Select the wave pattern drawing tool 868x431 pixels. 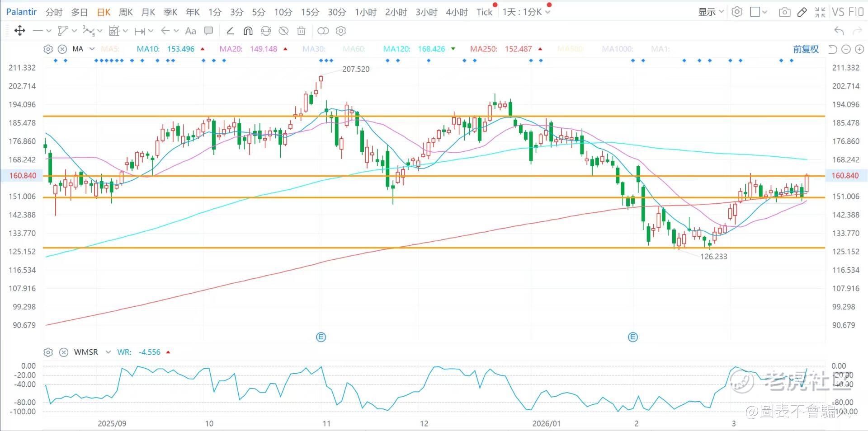(x=89, y=31)
